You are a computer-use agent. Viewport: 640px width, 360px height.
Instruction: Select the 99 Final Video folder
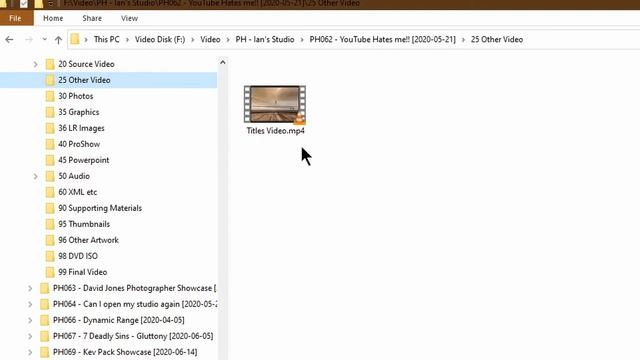click(82, 272)
